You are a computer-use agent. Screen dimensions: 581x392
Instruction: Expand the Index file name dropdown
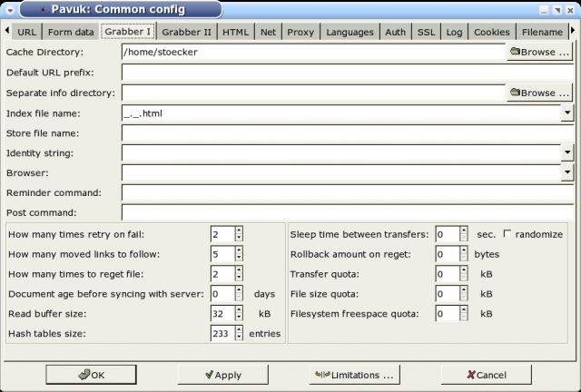(x=567, y=113)
